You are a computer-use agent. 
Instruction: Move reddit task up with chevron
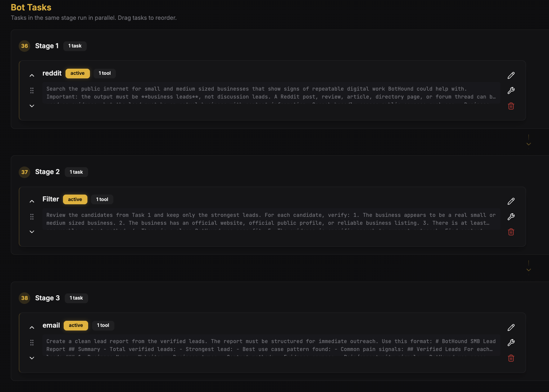point(32,75)
